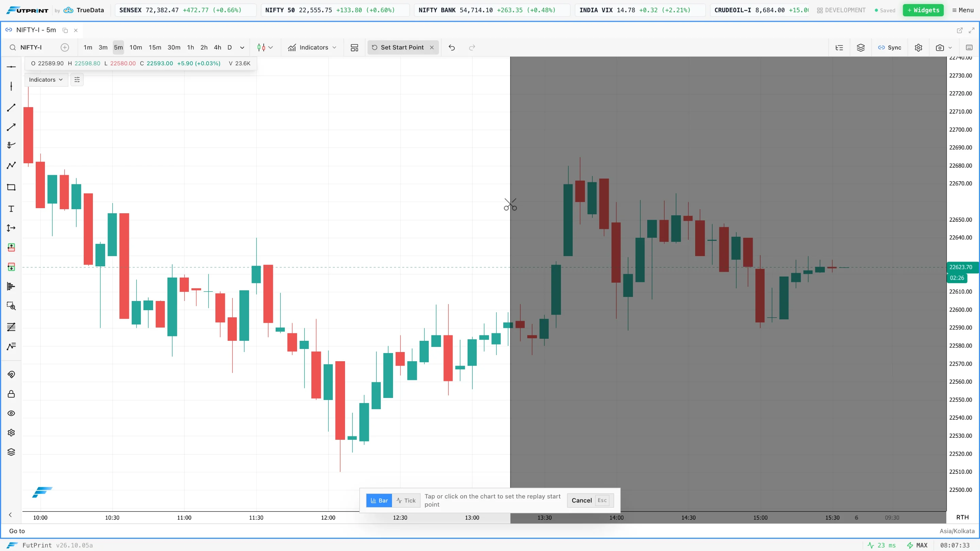The image size is (980, 551).
Task: Select the horizontal line drawing tool
Action: [11, 67]
